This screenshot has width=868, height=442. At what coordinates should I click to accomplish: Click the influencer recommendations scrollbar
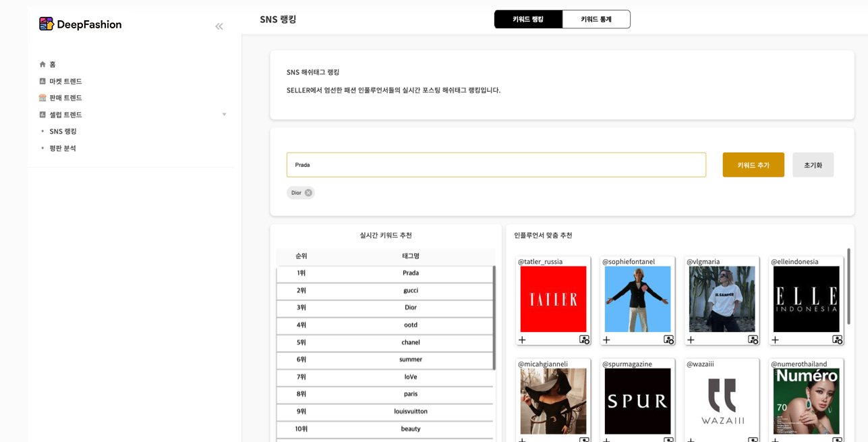click(848, 286)
